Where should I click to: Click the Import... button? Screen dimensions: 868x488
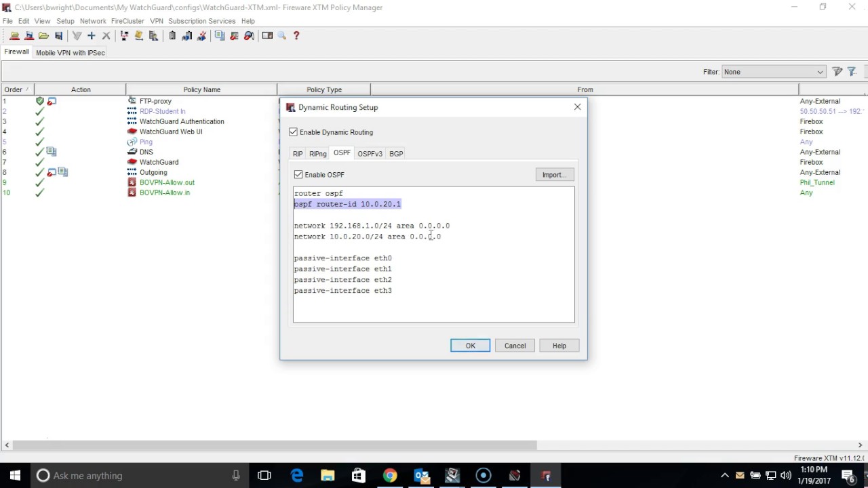555,175
